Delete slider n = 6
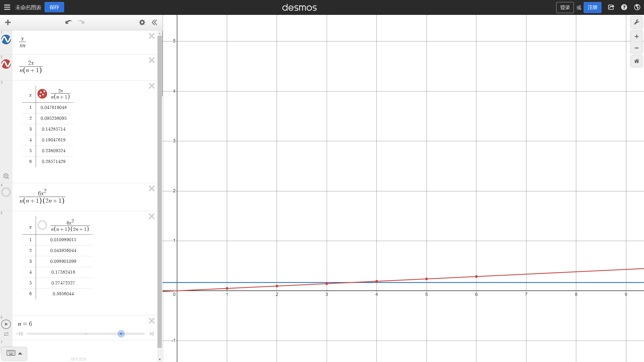Screen dimensions: 644x362 151,321
